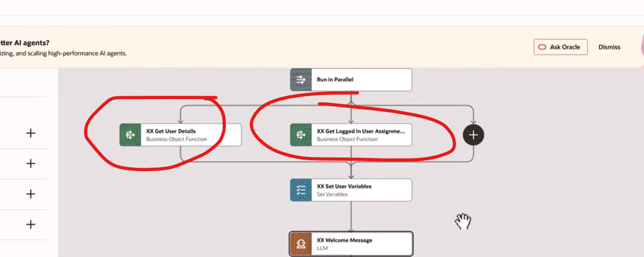Add a parallel branch with the black plus button
The height and width of the screenshot is (257, 644).
(x=473, y=135)
